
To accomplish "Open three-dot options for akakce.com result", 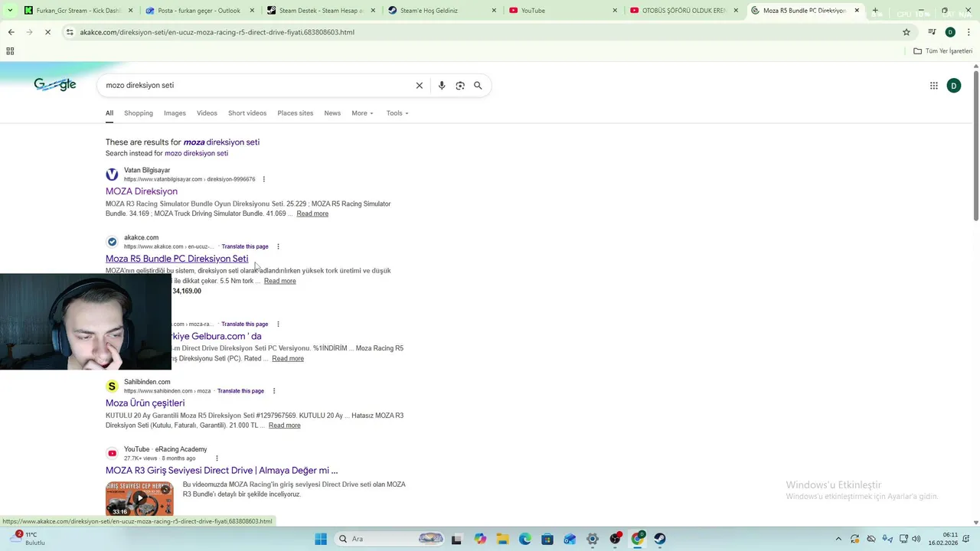I will pos(278,246).
